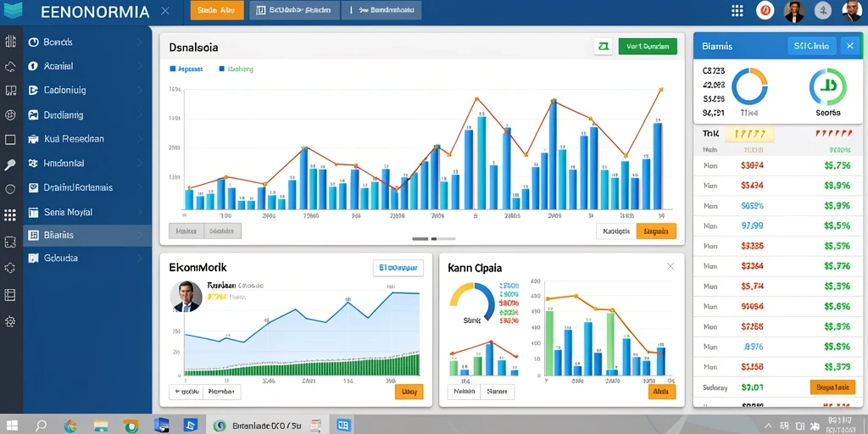
Task: Expand the Sena Moyral sidebar chevron
Action: [x=140, y=212]
